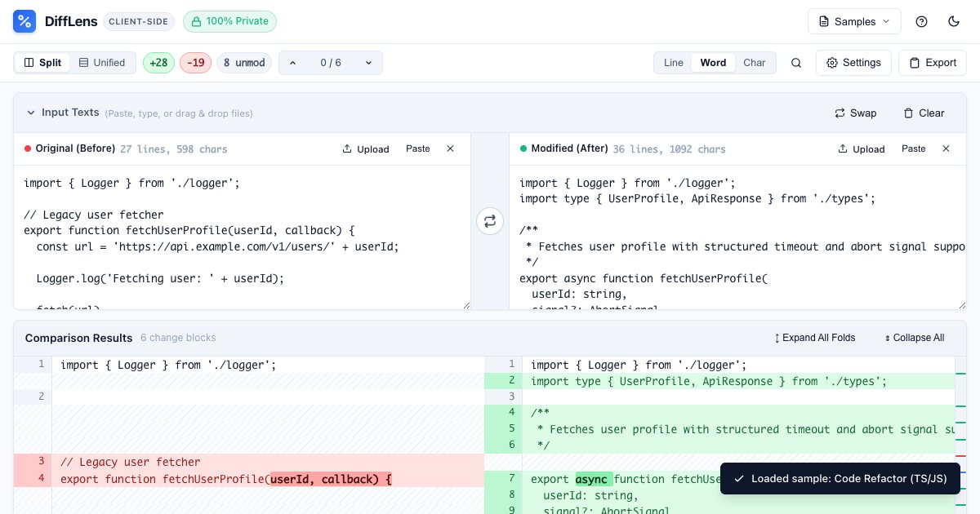
Task: Open Settings panel
Action: 853,63
